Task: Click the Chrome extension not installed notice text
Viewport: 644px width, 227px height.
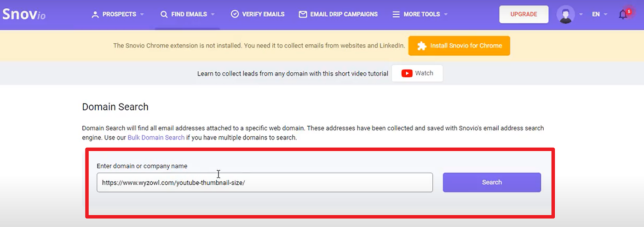Action: click(259, 46)
